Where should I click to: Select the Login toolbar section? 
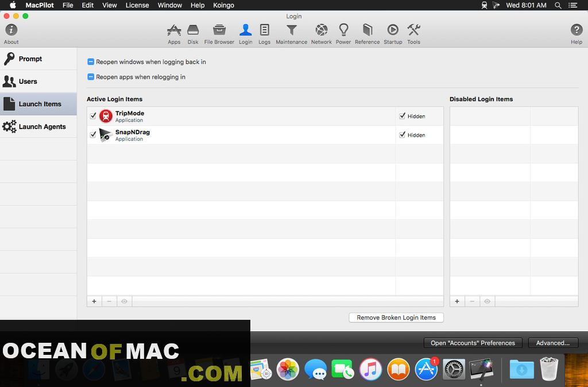246,34
